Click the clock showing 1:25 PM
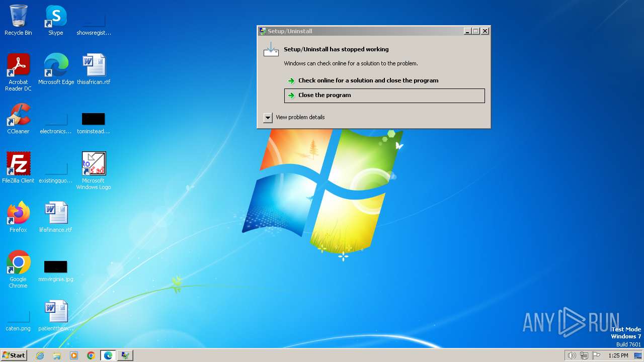The width and height of the screenshot is (644, 362). (618, 355)
